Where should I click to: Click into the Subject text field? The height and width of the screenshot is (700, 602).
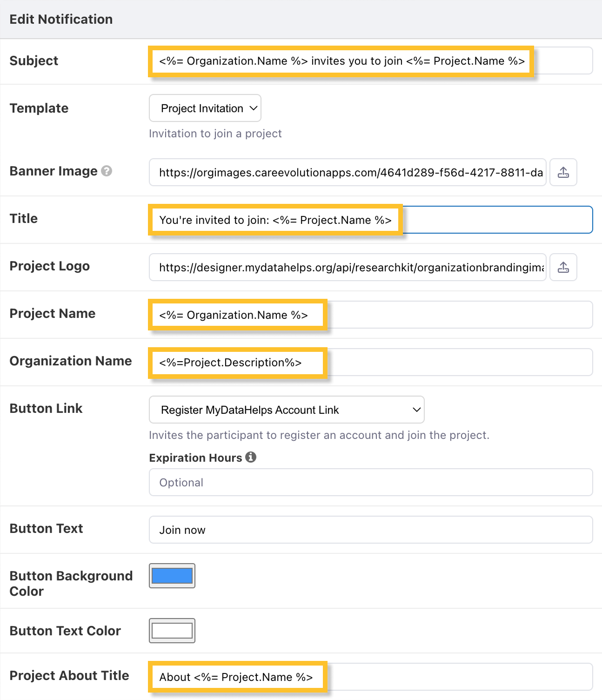(x=370, y=61)
